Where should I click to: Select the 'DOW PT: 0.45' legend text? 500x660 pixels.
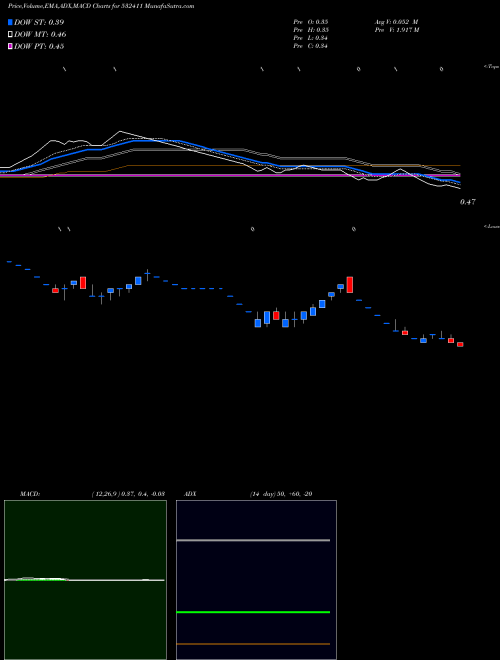click(x=39, y=46)
